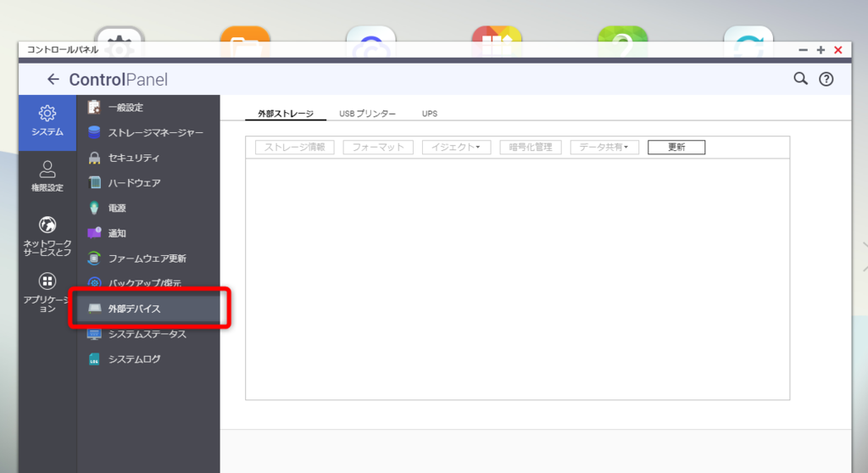Click the システムログ log icon
Screen dimensions: 868x473
94,359
